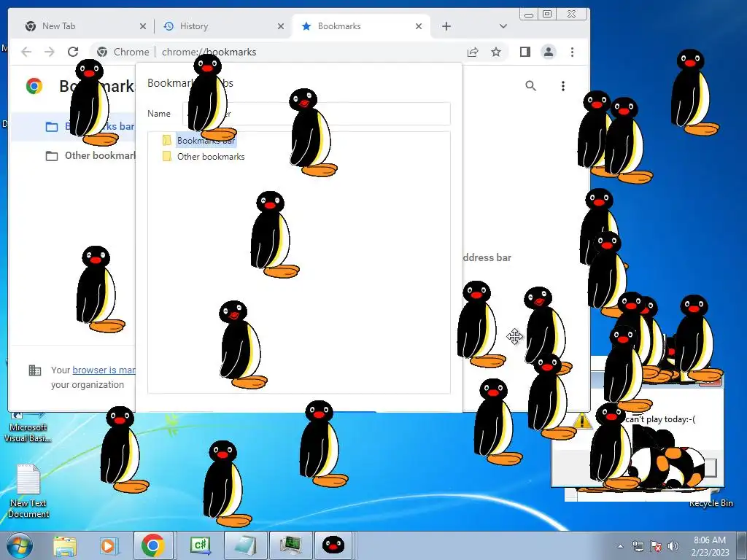Select Bookmarks bar folder in the sidebar
Viewport: 747px width, 560px height.
(x=74, y=127)
